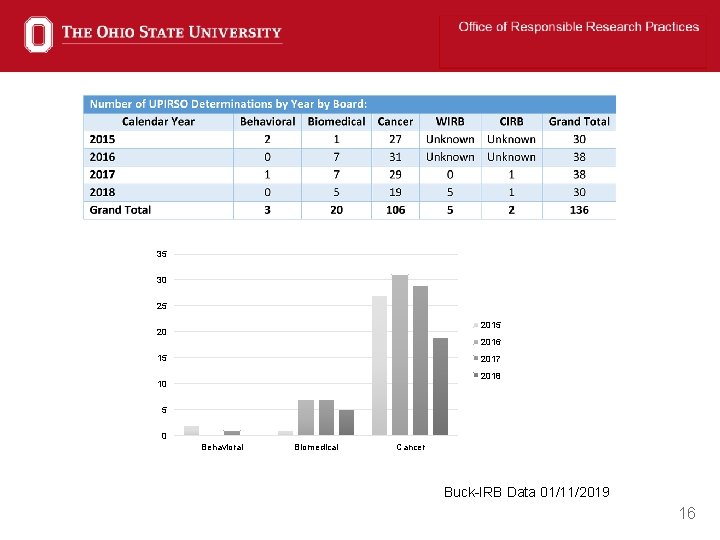Select the 2016 row label in table
This screenshot has height=540, width=720.
pos(102,157)
